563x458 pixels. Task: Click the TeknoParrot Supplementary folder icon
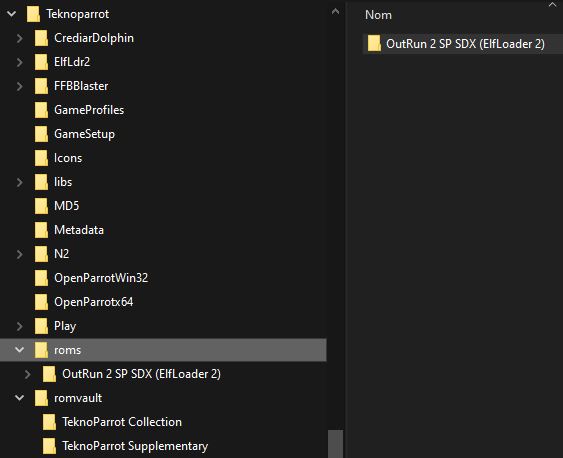coord(49,446)
